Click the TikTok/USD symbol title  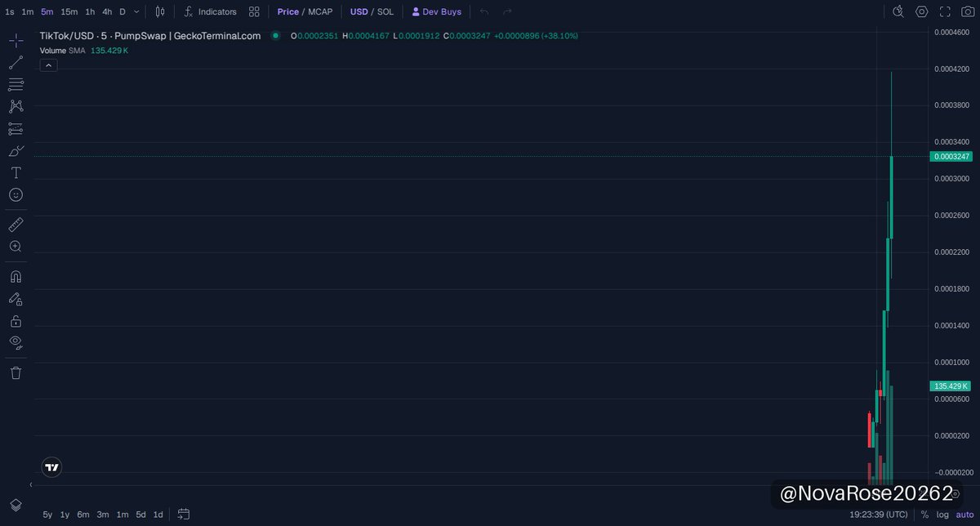[x=150, y=36]
